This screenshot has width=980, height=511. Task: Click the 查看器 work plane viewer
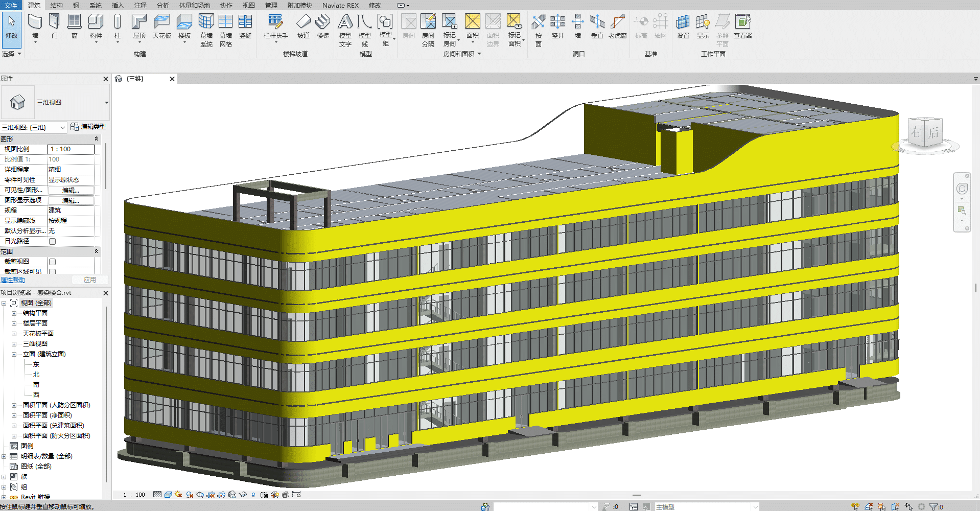pos(743,27)
